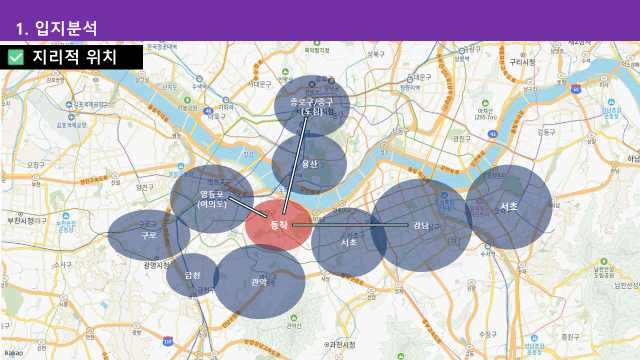Click the 강동구 district label
The width and height of the screenshot is (640, 360).
click(x=546, y=132)
